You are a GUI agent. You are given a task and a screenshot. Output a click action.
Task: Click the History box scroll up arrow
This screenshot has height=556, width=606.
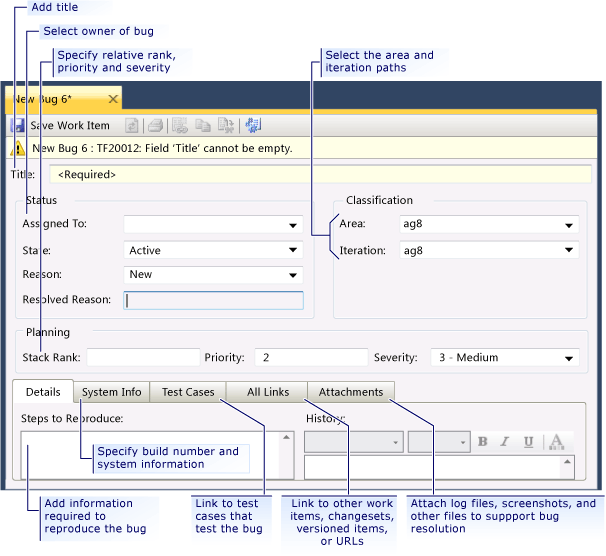pyautogui.click(x=567, y=462)
